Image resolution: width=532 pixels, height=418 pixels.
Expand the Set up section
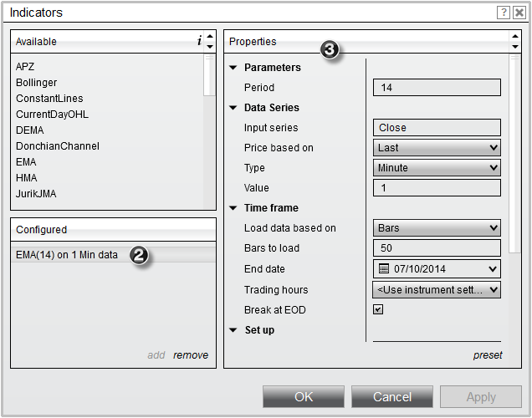[233, 330]
